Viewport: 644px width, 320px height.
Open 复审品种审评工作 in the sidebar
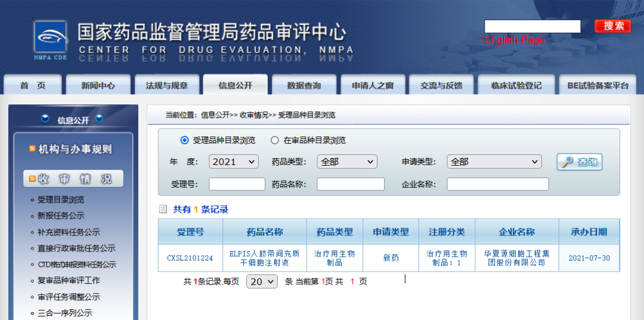[69, 281]
